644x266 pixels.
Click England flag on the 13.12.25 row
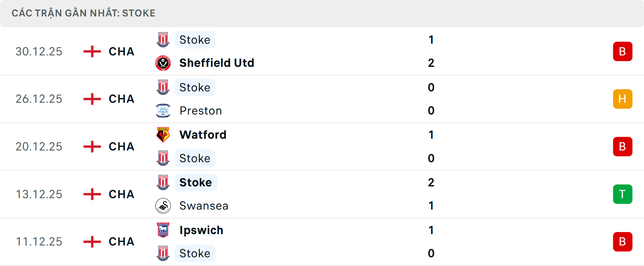(x=92, y=194)
